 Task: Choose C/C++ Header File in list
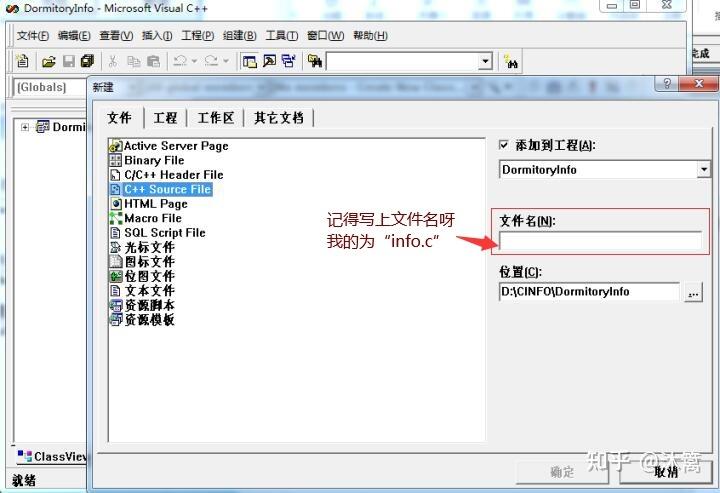click(173, 175)
